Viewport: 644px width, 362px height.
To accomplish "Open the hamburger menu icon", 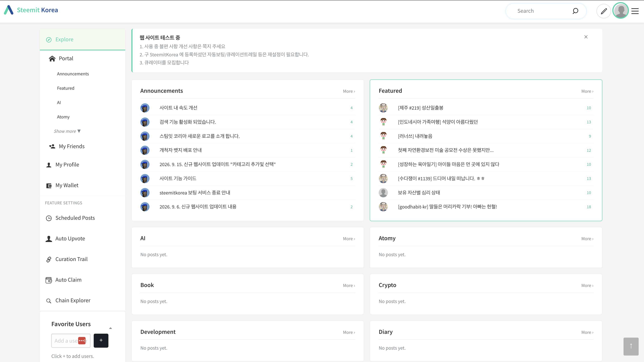I will click(x=635, y=11).
